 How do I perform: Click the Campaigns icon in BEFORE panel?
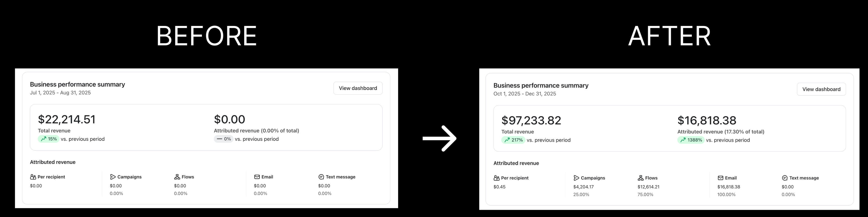click(x=113, y=177)
